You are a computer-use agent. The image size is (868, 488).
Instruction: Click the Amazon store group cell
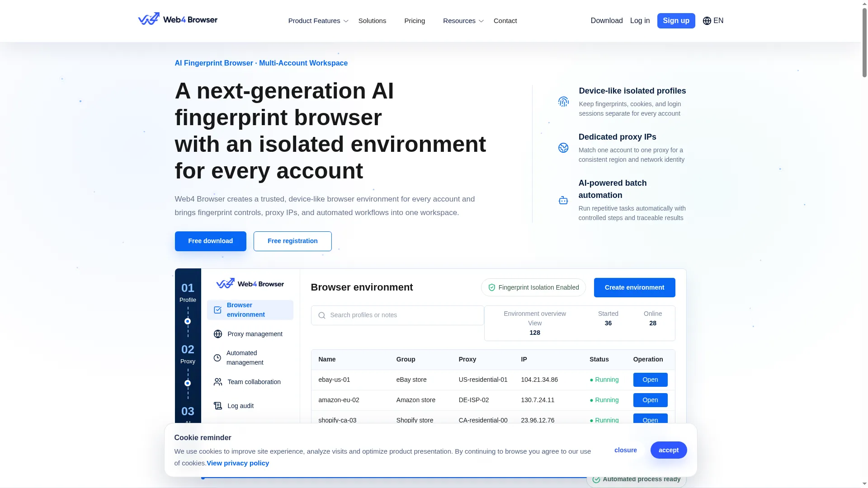[416, 400]
